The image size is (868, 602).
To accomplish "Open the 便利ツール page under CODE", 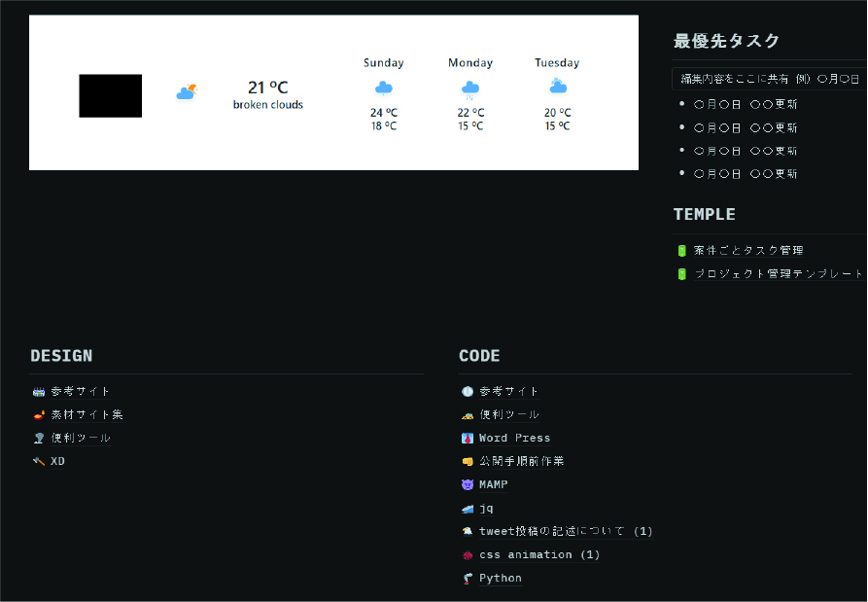I will 508,415.
